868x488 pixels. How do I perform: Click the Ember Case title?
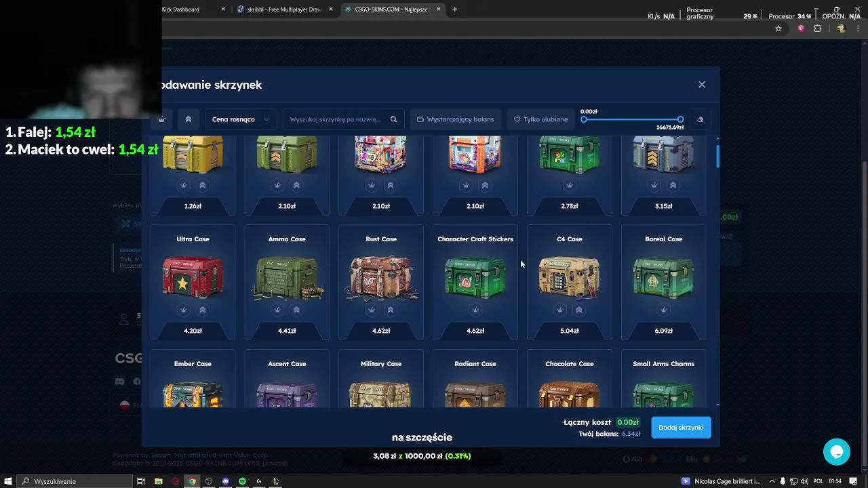tap(193, 364)
